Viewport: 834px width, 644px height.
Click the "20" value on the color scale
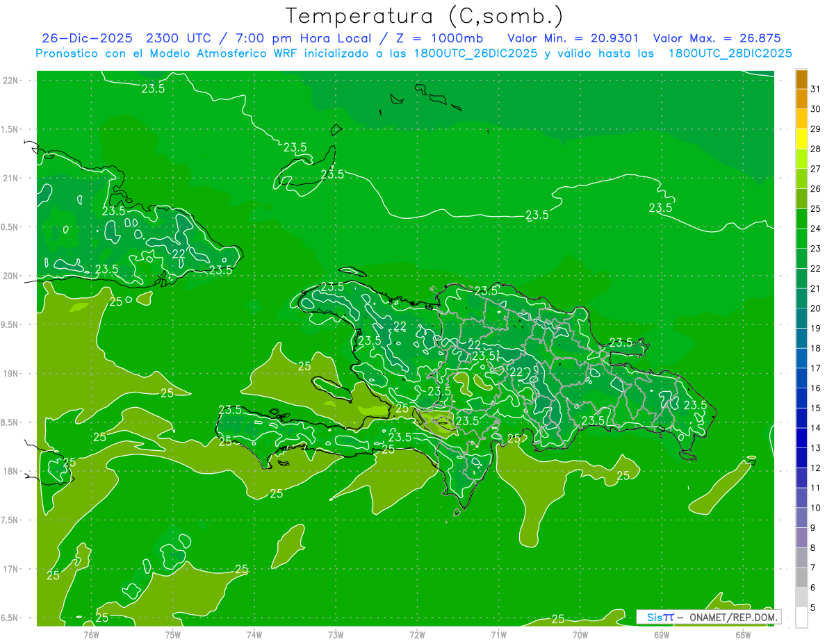coord(816,308)
